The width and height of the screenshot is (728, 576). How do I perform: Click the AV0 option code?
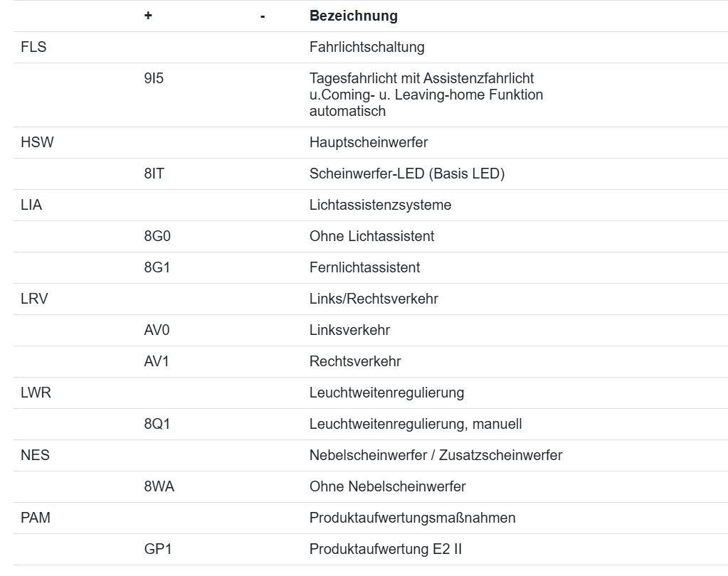point(157,330)
